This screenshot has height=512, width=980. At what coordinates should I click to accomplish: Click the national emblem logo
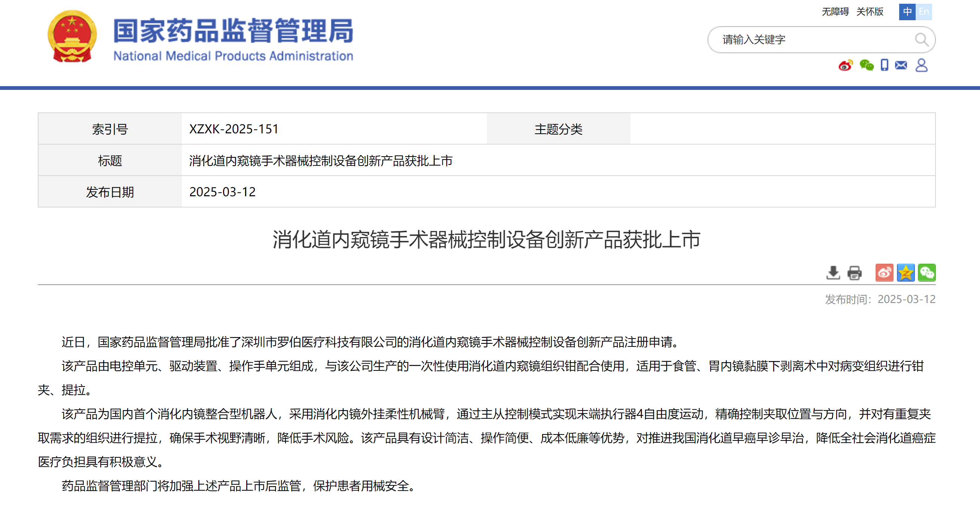(72, 36)
